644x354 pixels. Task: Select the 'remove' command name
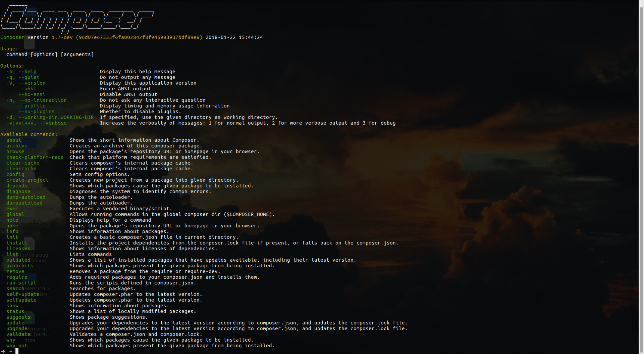15,271
